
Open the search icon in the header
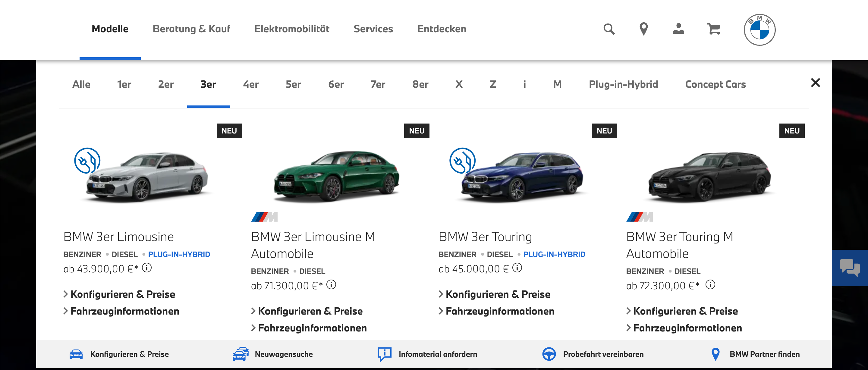(609, 29)
